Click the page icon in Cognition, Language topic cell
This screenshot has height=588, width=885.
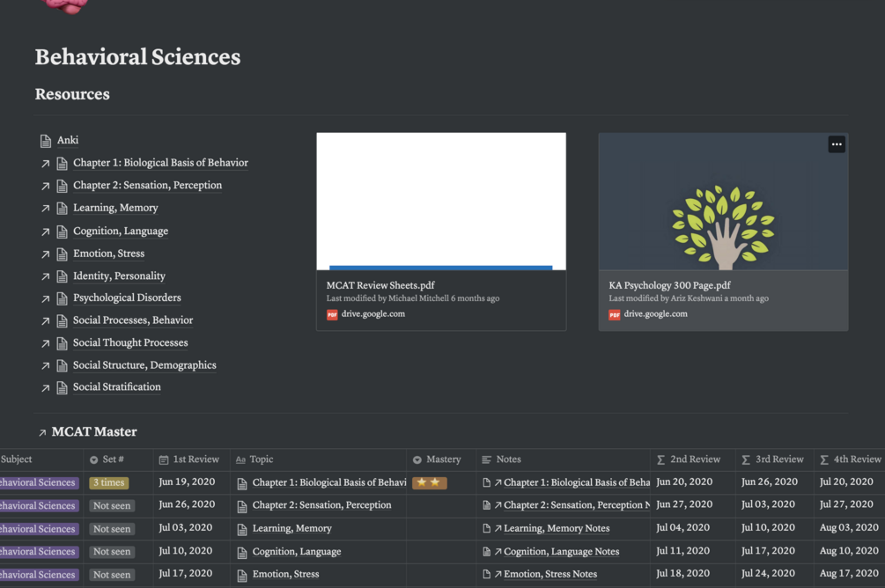tap(242, 553)
